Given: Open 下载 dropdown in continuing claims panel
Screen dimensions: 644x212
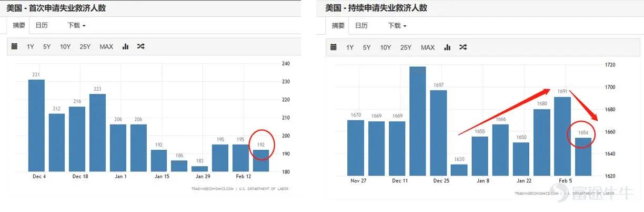Looking at the screenshot, I should (397, 25).
